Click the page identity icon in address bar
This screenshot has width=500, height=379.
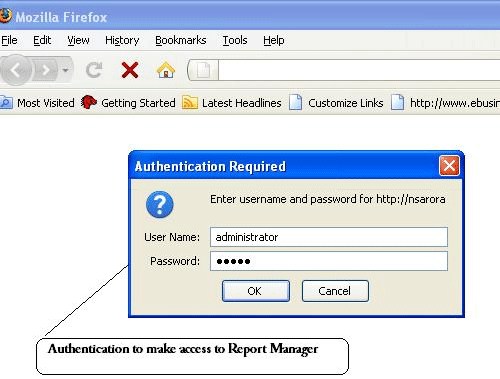(x=203, y=70)
